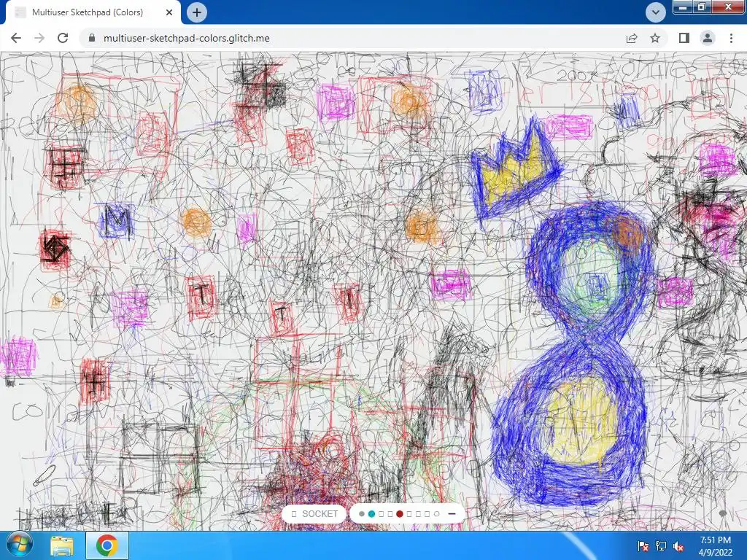
Task: Click the forward navigation arrow
Action: (x=39, y=38)
